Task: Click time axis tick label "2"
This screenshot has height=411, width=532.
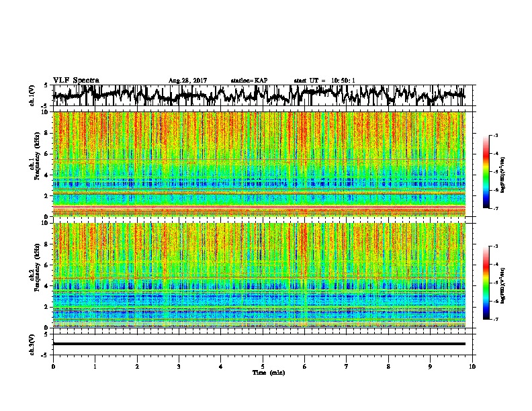Action: [x=137, y=367]
